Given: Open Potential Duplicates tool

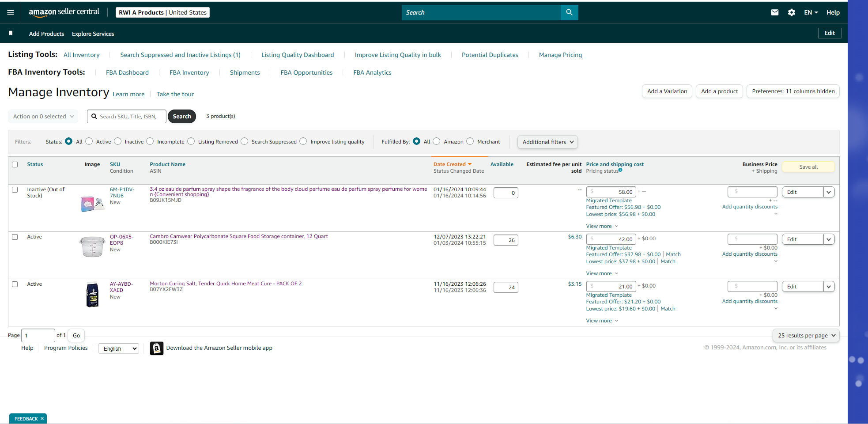Looking at the screenshot, I should point(490,55).
